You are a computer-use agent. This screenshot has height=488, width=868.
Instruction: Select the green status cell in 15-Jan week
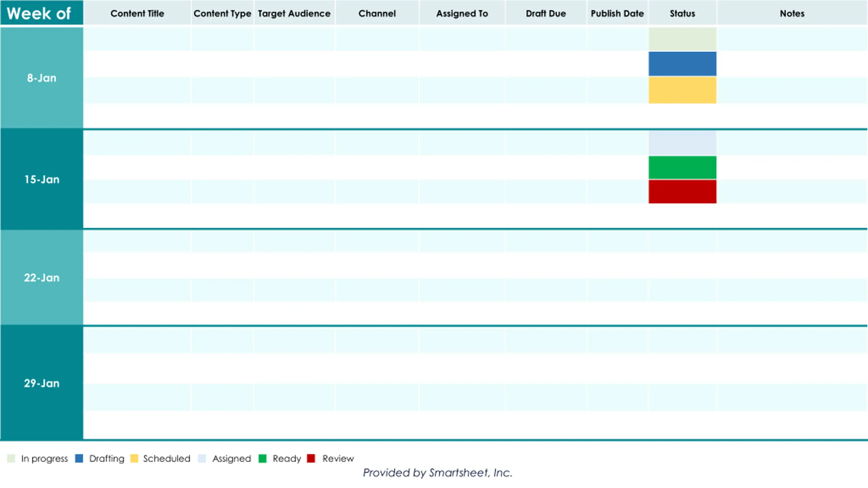coord(683,167)
